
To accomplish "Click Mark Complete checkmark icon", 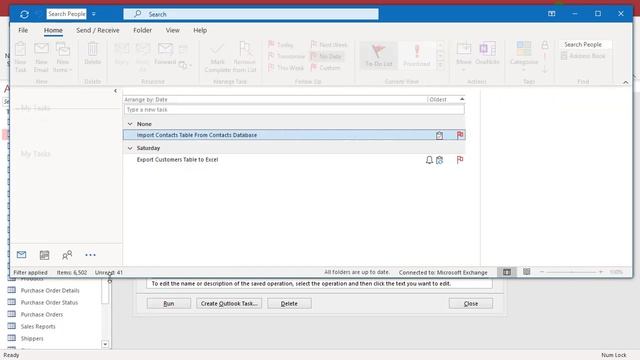I will (x=218, y=57).
